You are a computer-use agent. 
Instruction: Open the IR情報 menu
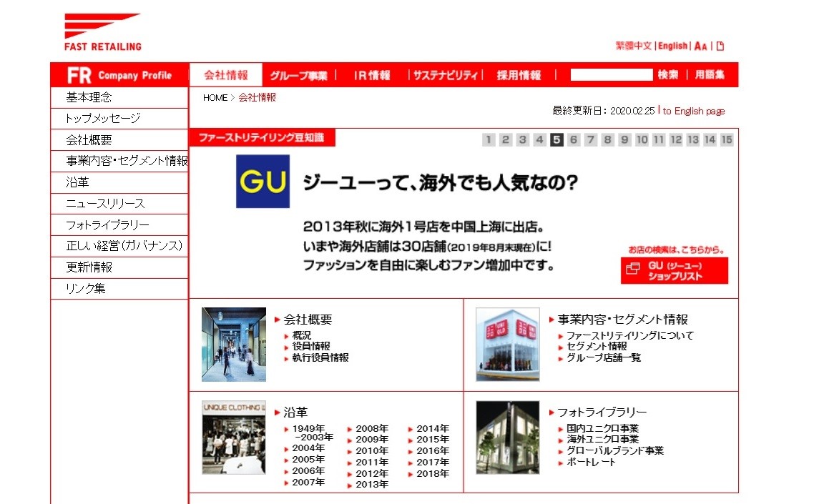coord(371,74)
